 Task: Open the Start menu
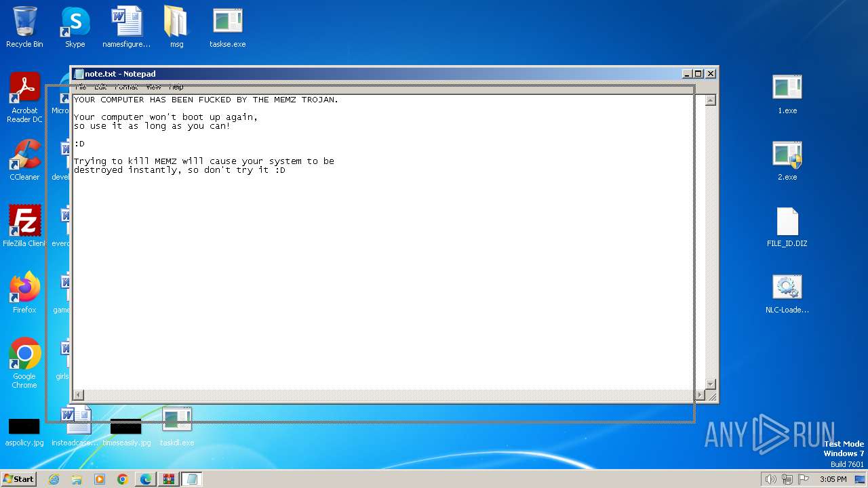18,479
